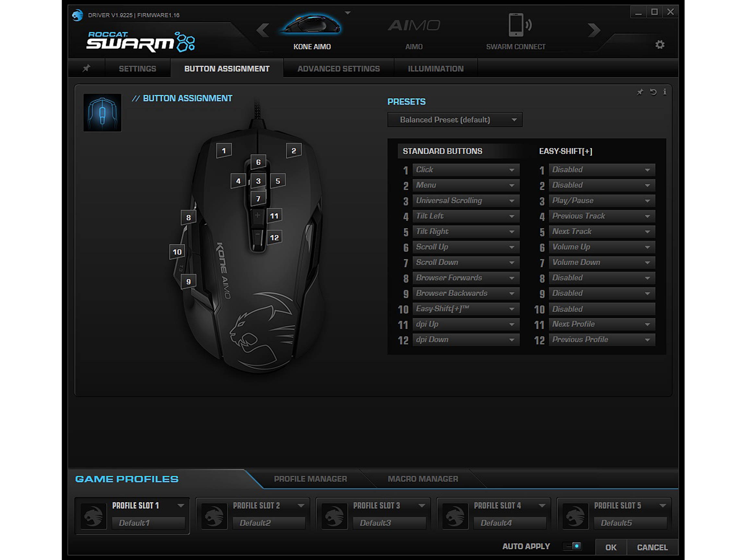747x560 pixels.
Task: Expand the Profile Slot 1 dropdown arrow
Action: click(x=181, y=505)
